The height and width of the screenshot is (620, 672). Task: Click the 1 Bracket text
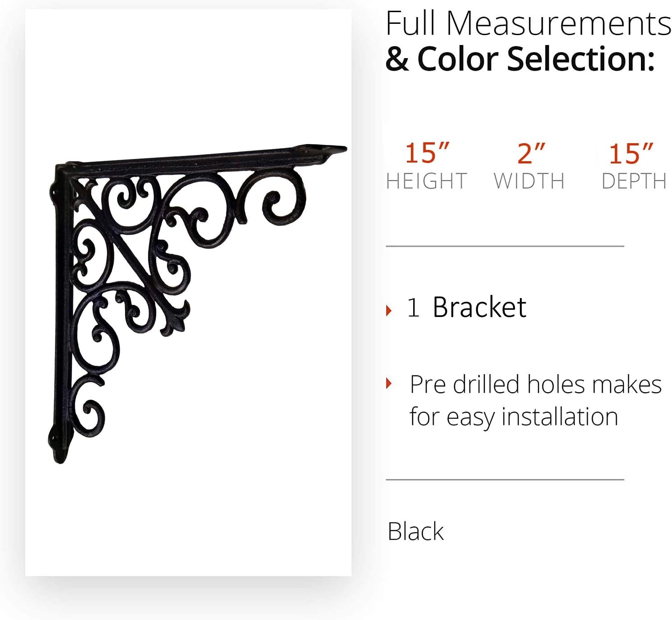pos(467,308)
